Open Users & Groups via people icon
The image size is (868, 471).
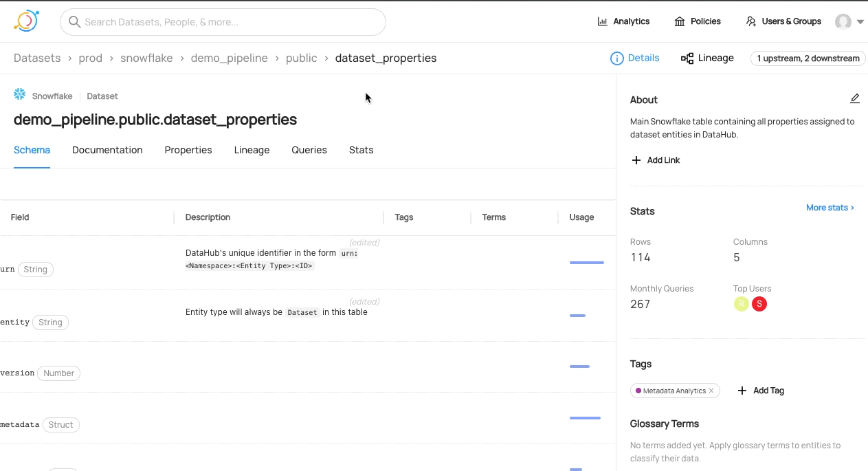[751, 21]
